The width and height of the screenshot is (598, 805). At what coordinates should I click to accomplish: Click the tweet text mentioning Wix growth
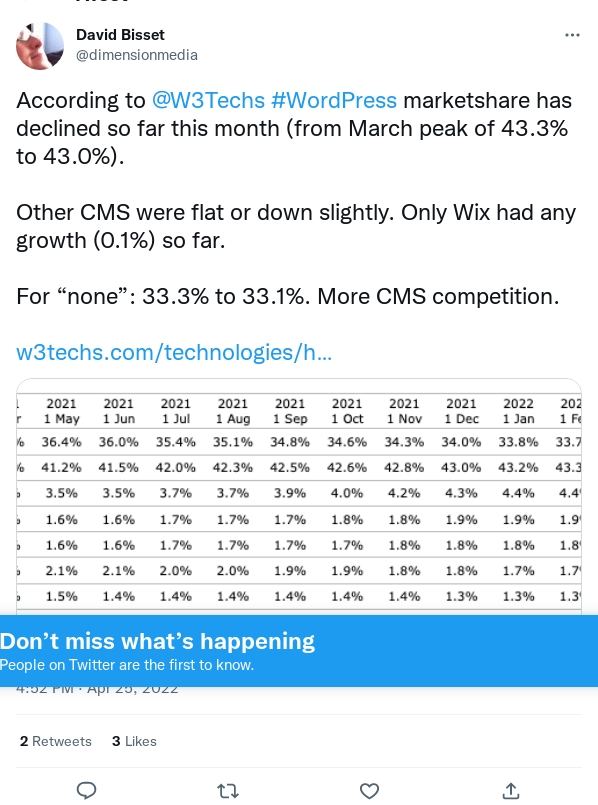click(296, 226)
